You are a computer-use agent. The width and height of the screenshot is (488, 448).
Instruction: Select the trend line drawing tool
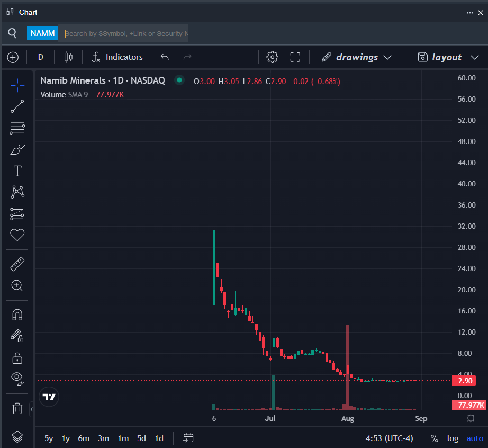click(17, 106)
